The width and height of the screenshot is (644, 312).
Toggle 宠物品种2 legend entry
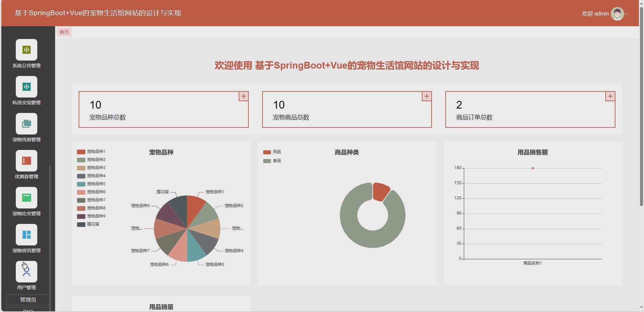click(91, 160)
